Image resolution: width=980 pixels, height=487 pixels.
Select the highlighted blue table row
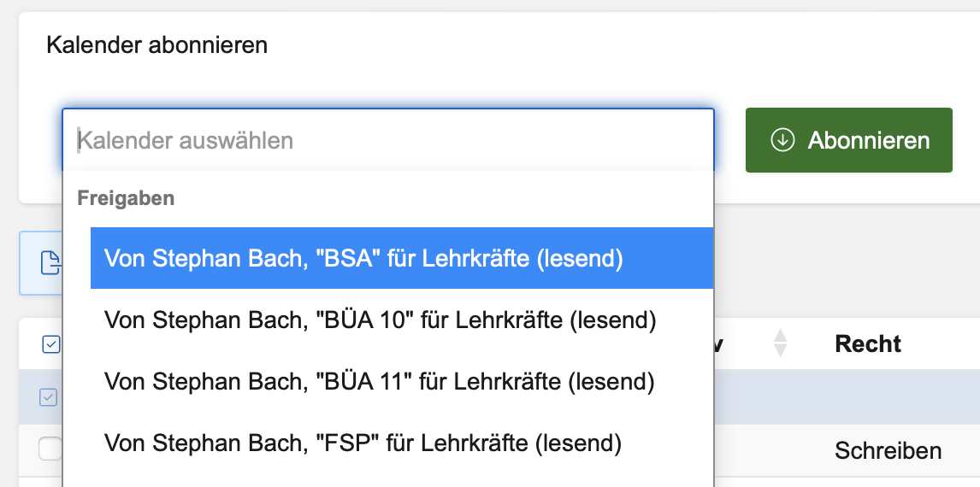[847, 397]
